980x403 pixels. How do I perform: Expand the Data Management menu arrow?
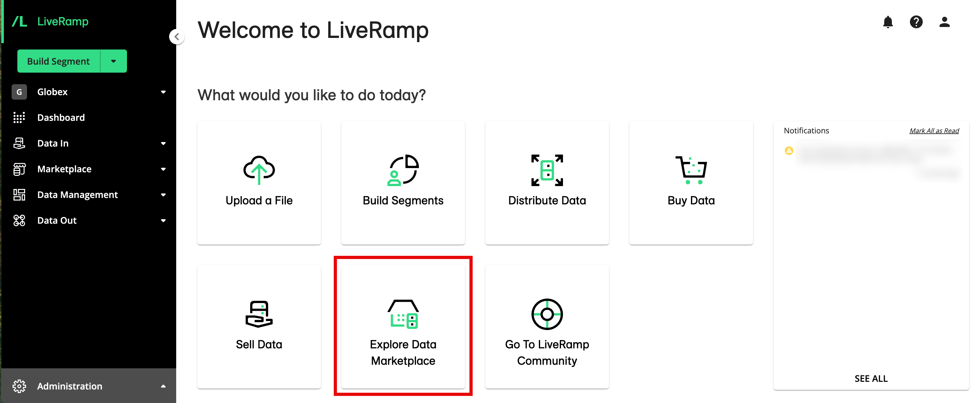(x=163, y=195)
